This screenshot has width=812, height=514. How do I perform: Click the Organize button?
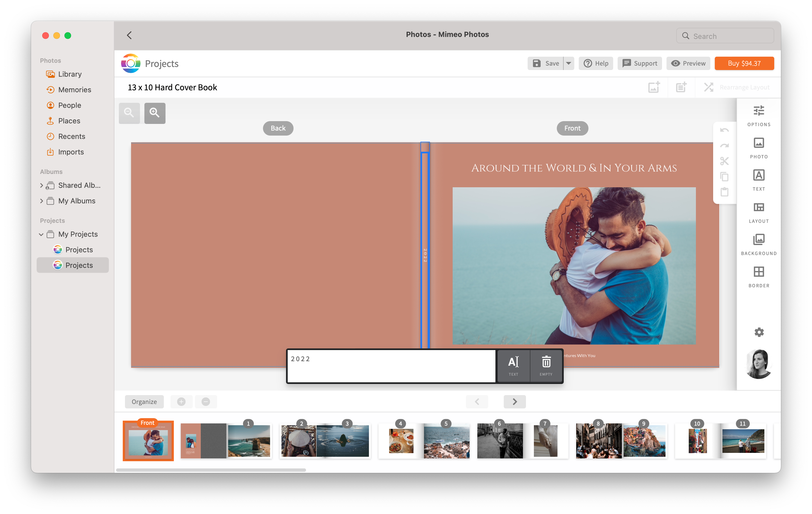144,402
